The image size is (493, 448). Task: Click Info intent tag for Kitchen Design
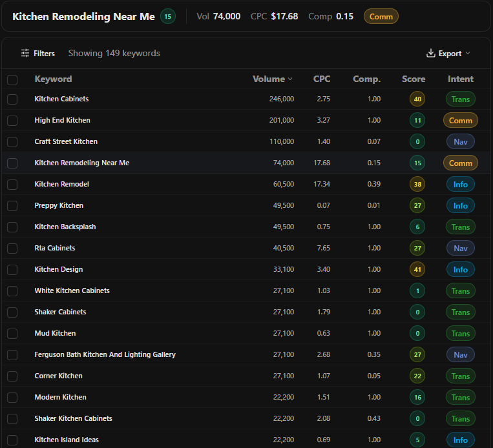461,270
